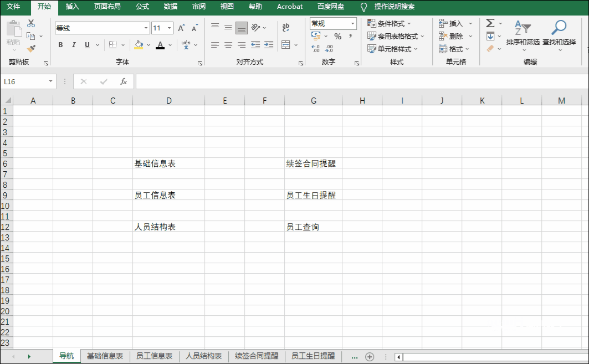Click the insert function fx icon
Viewport: 589px width, 364px height.
[124, 81]
